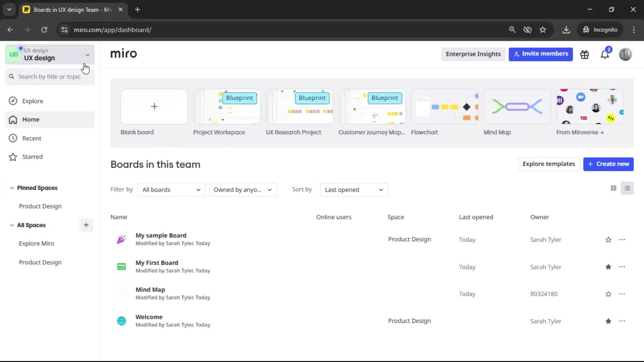Open Chrome three-dot menu
Viewport: 644px width, 362px height.
click(x=634, y=30)
